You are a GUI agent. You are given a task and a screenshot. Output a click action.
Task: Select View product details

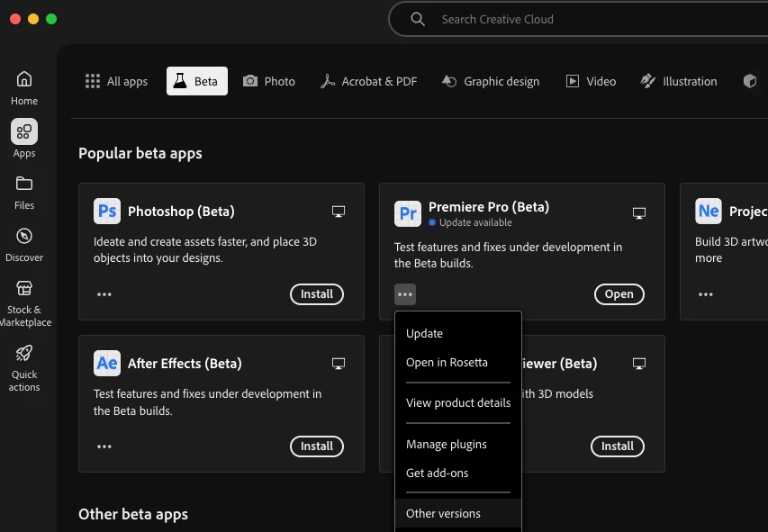[x=458, y=402]
